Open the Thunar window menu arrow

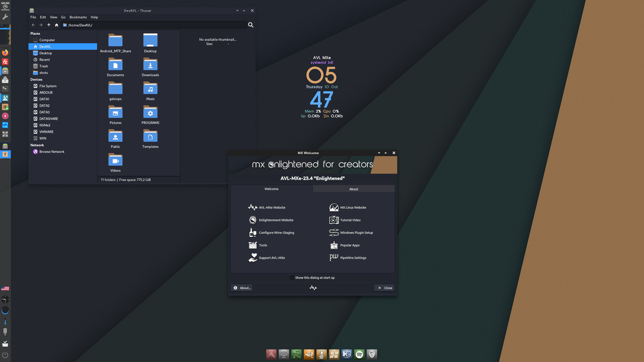237,11
